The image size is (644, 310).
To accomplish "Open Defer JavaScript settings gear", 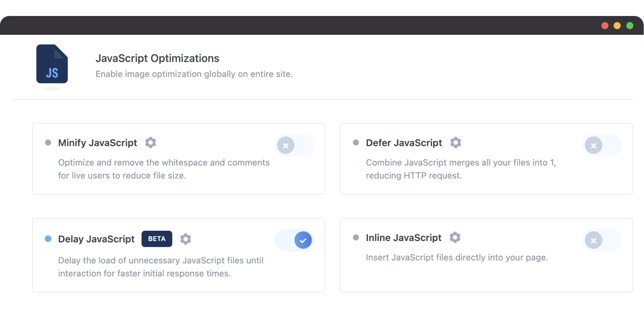I will 455,143.
